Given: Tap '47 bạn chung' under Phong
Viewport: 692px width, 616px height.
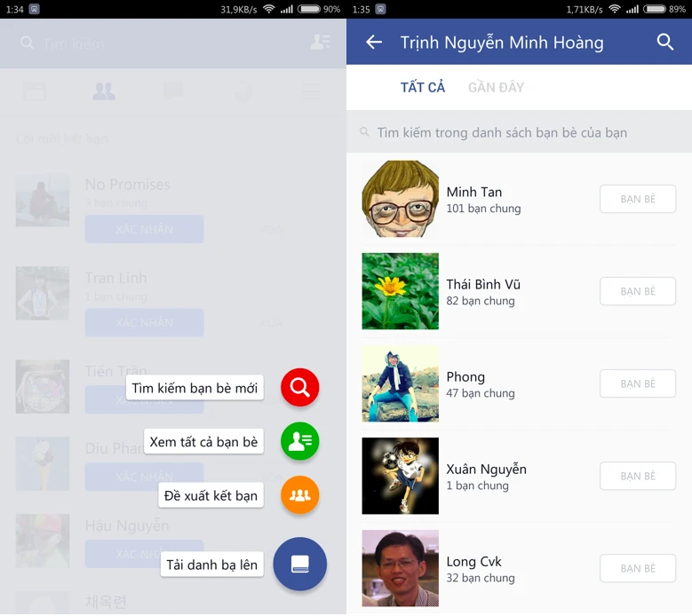Looking at the screenshot, I should [x=481, y=393].
